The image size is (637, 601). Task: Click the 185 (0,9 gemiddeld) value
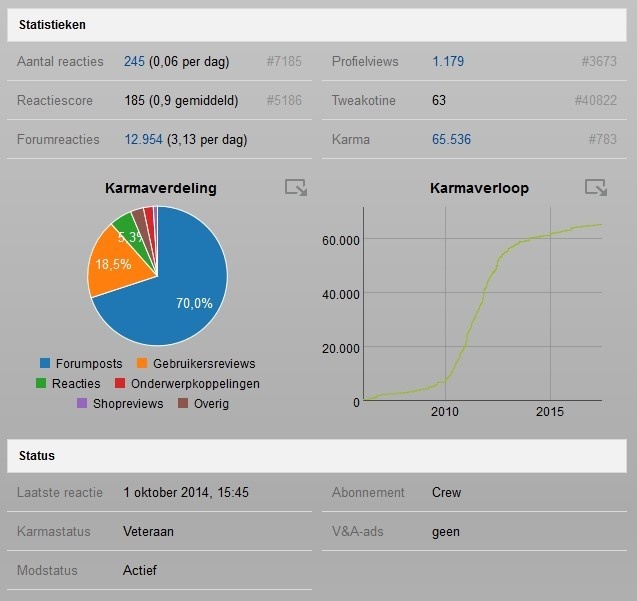tap(181, 100)
